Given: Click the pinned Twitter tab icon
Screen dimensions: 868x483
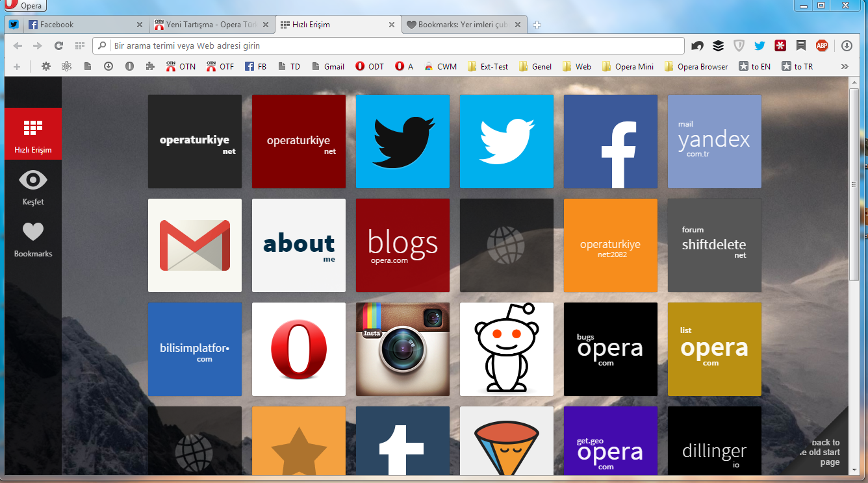Looking at the screenshot, I should tap(14, 25).
